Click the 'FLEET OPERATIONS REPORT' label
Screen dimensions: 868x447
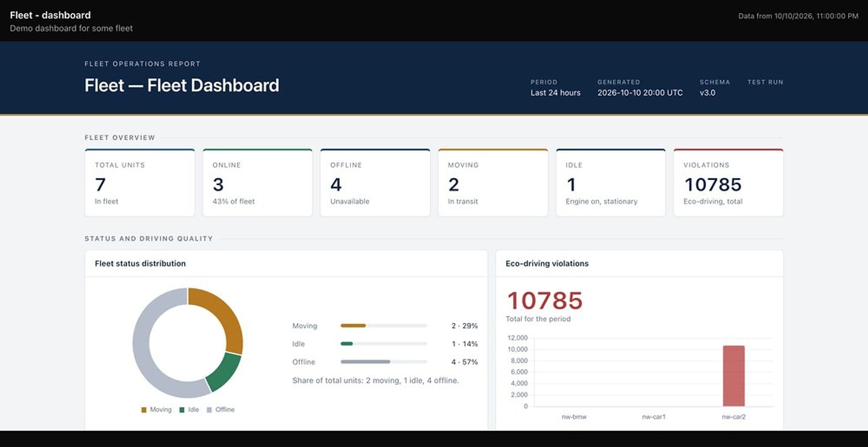142,64
